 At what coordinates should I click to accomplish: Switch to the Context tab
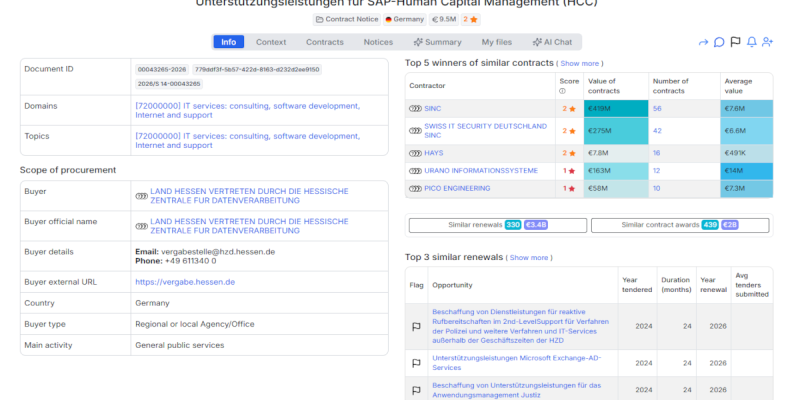point(271,42)
